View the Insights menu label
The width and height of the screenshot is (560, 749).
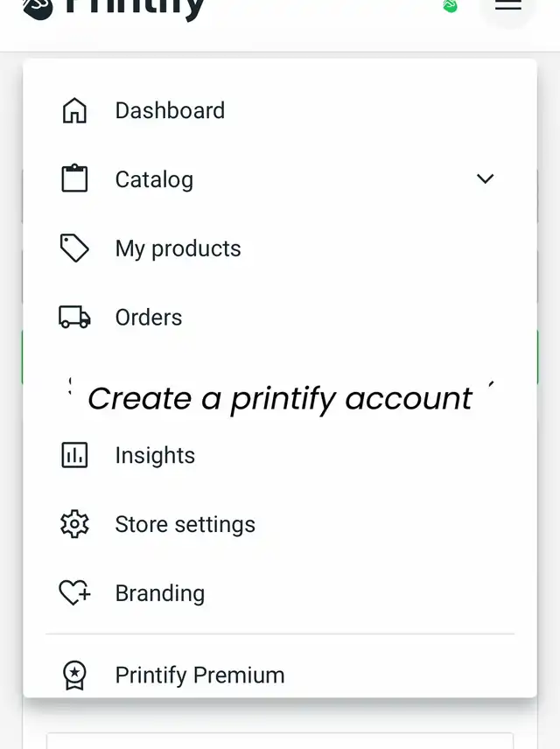click(x=155, y=455)
